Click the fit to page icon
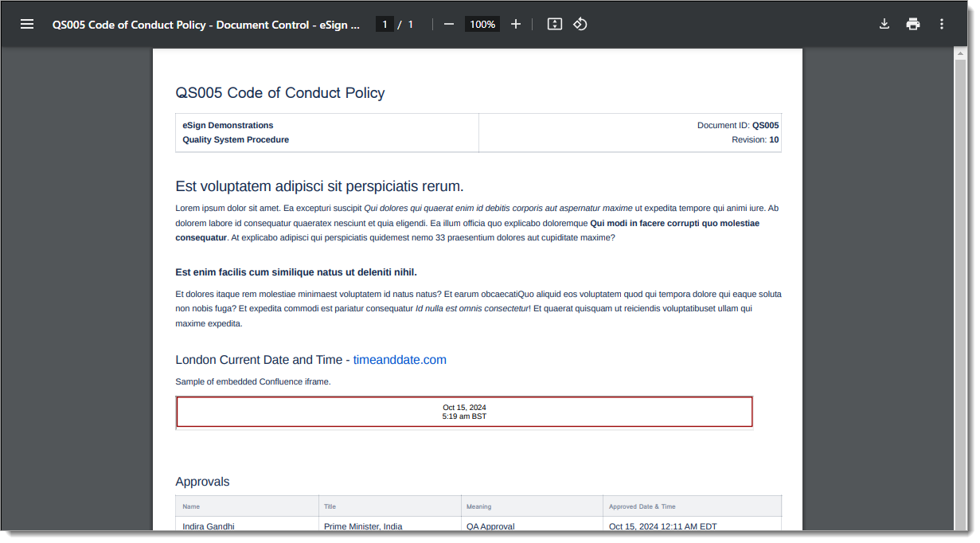 (555, 24)
